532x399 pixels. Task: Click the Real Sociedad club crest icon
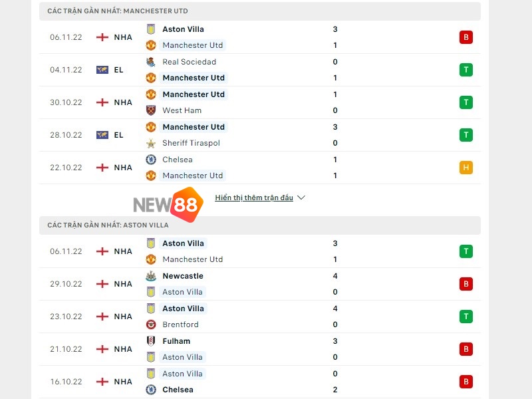(150, 62)
